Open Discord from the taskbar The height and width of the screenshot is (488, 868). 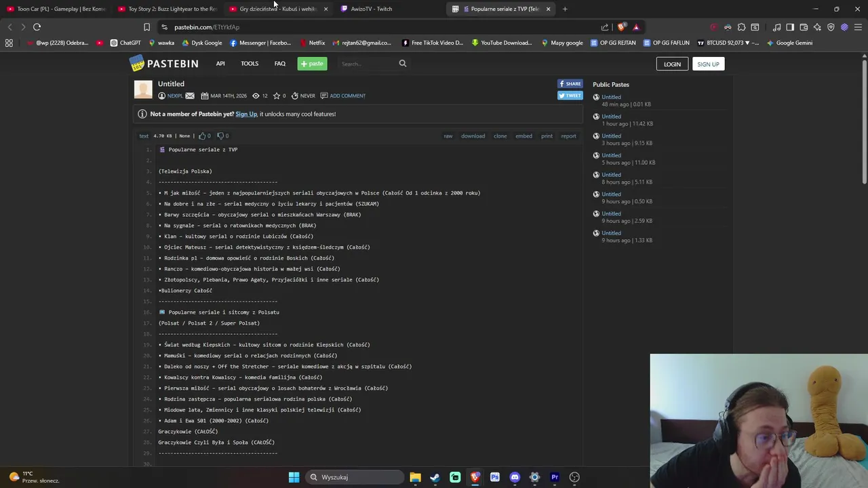[515, 477]
